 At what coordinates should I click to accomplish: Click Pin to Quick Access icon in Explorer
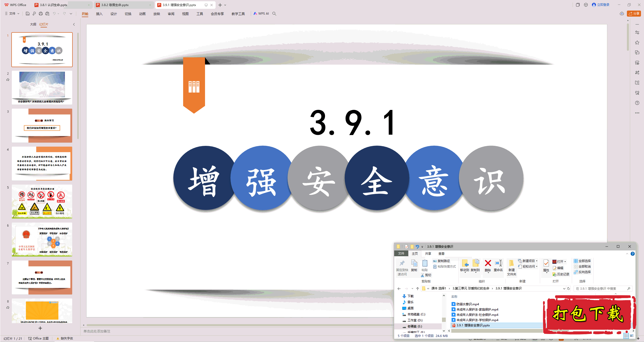pyautogui.click(x=402, y=263)
